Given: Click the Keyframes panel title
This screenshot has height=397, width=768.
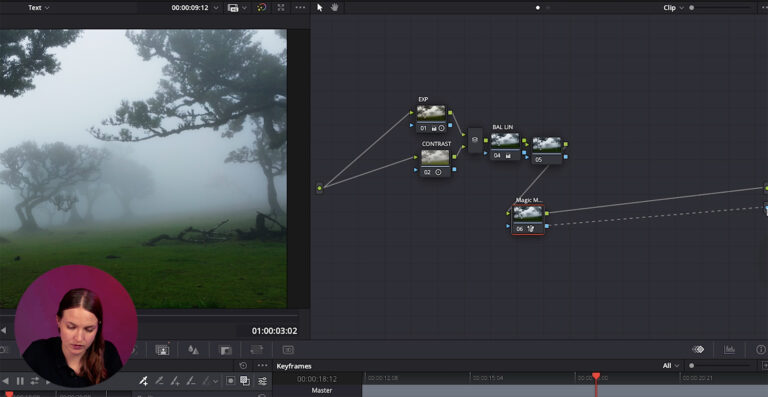Looking at the screenshot, I should (294, 366).
